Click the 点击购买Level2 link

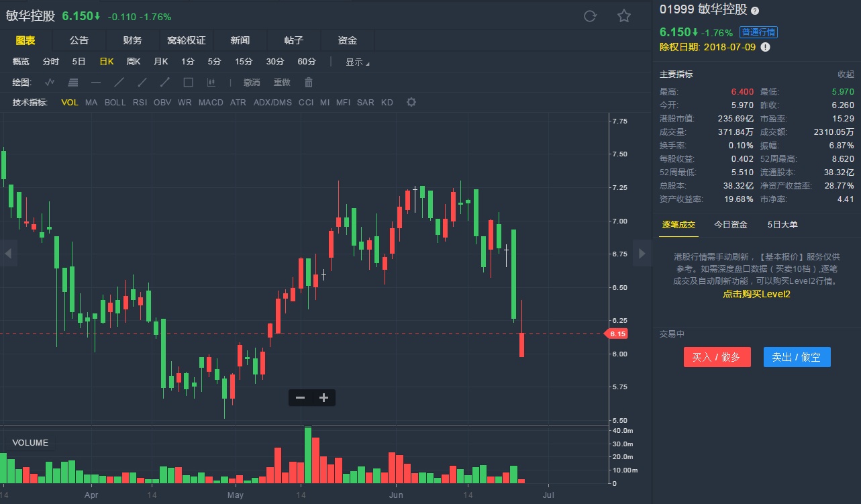(756, 294)
